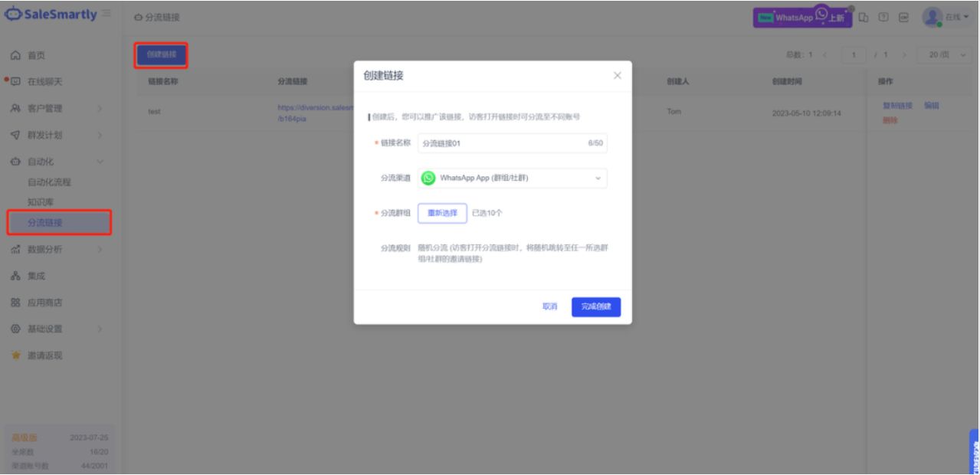This screenshot has height=475, width=980.
Task: Open the 应用商店 app store icon
Action: click(x=15, y=303)
